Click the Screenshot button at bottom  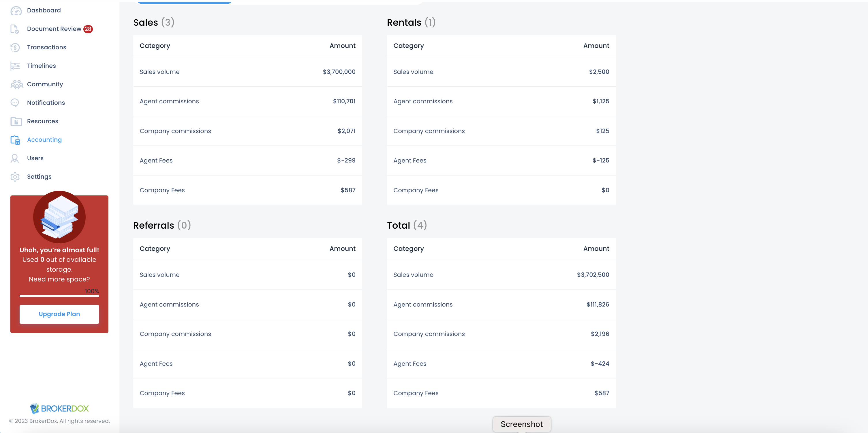tap(522, 424)
